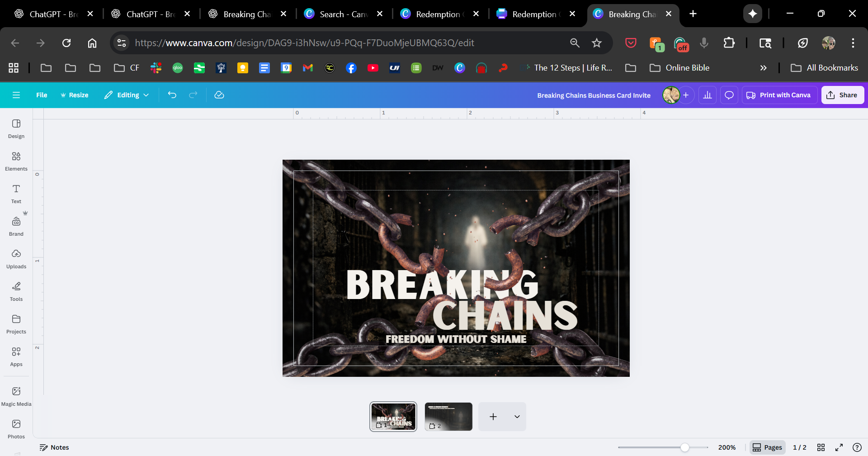Viewport: 868px width, 456px height.
Task: Expand the add page options chevron
Action: coord(517,417)
